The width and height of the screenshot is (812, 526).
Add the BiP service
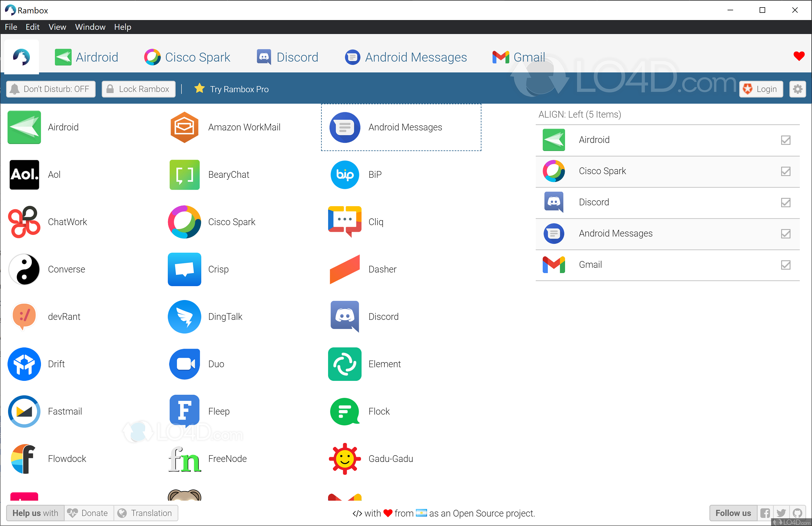345,174
